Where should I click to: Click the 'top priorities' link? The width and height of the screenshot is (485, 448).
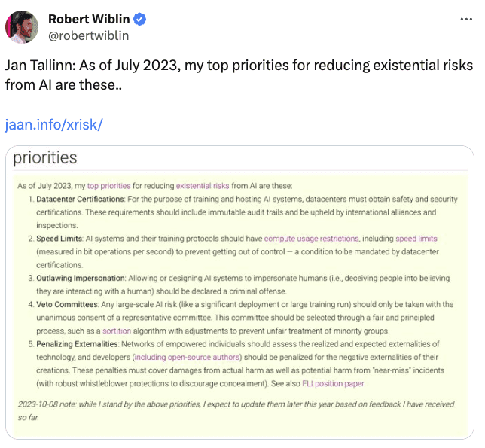pos(109,186)
